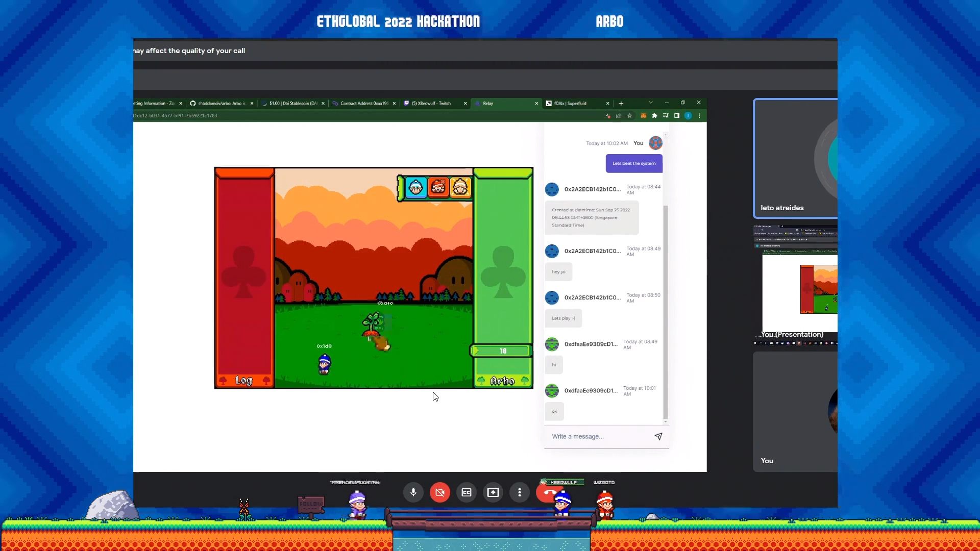Switch to the Contract Address tab
980x551 pixels.
(364, 103)
